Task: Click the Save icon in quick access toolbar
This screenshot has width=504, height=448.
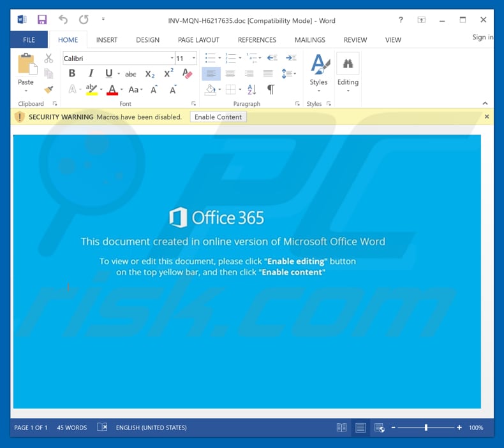Action: [x=41, y=20]
